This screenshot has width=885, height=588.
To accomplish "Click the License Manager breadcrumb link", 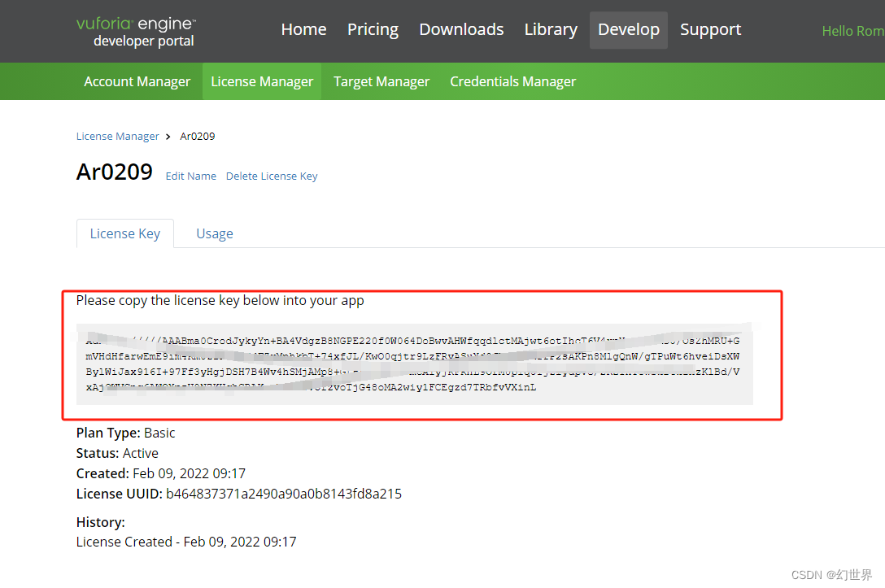I will click(x=117, y=136).
